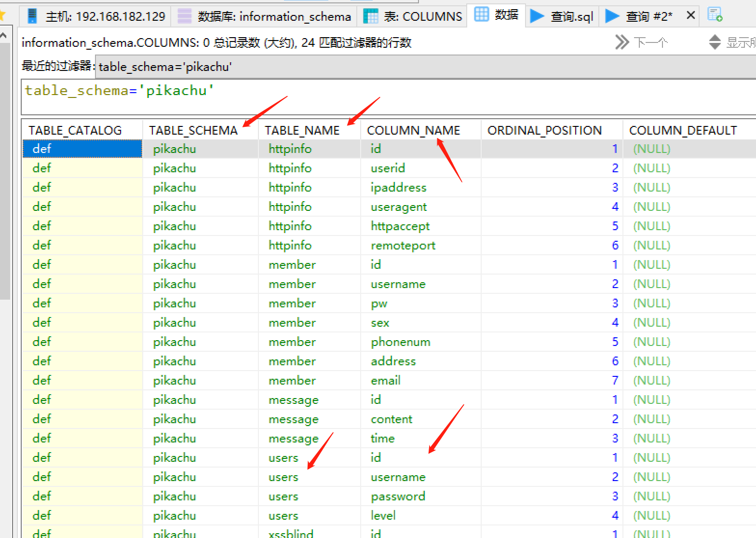Select the address column name cell
Viewport: 756px width, 538px height.
tap(420, 361)
